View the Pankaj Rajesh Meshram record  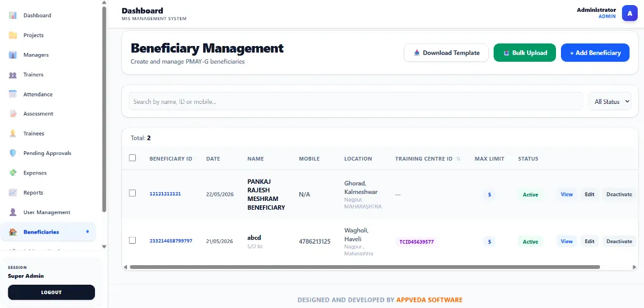click(x=567, y=195)
